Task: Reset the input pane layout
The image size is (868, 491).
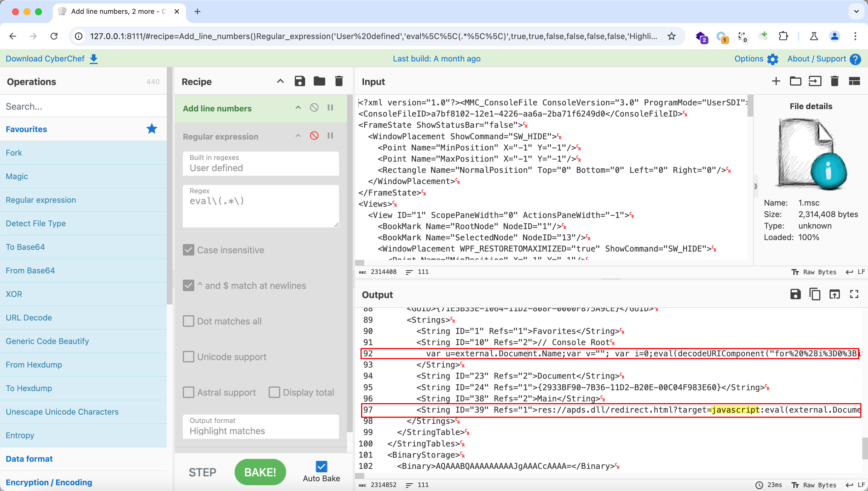Action: (854, 81)
